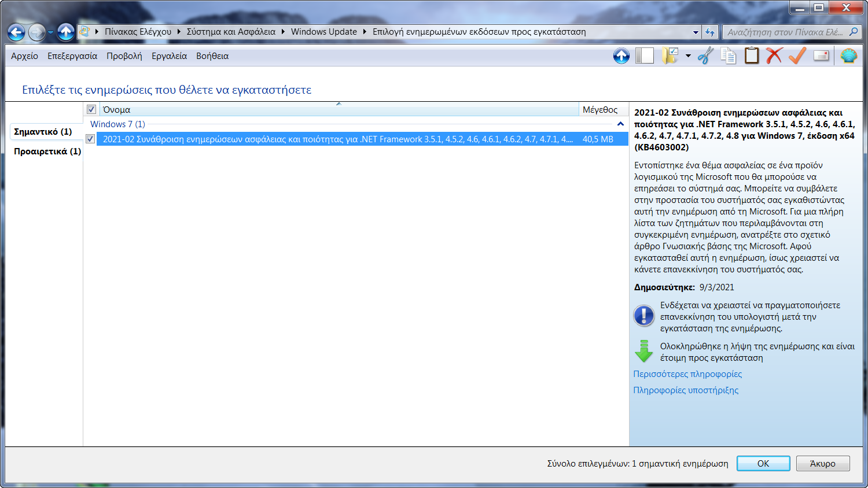Image resolution: width=868 pixels, height=488 pixels.
Task: Open the Πληροφορίες υποστήριξης link
Action: point(686,390)
